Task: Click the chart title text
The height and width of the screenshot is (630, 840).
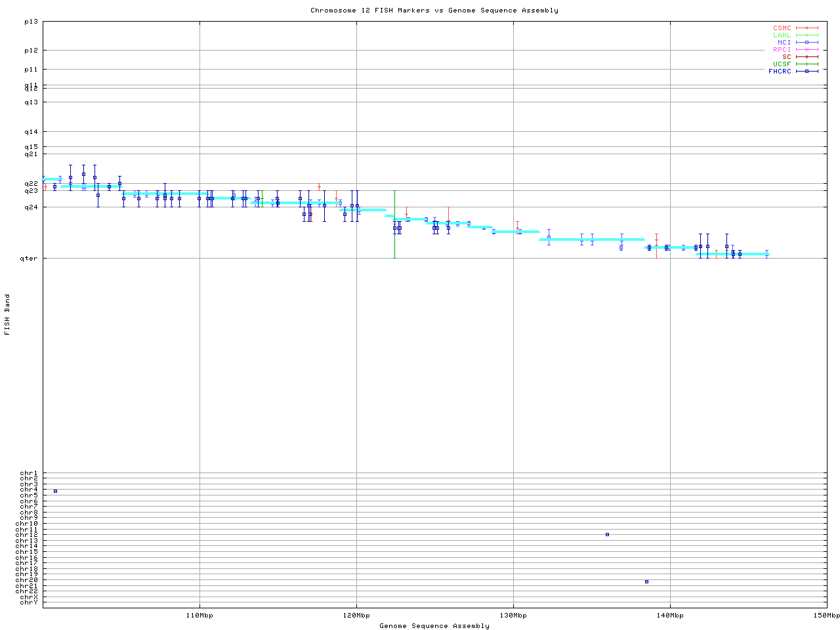Action: pyautogui.click(x=434, y=10)
